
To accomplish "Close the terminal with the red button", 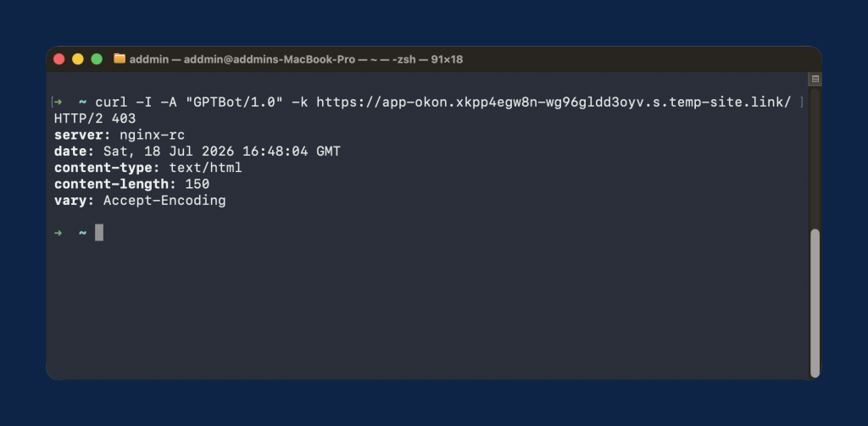I will (59, 59).
